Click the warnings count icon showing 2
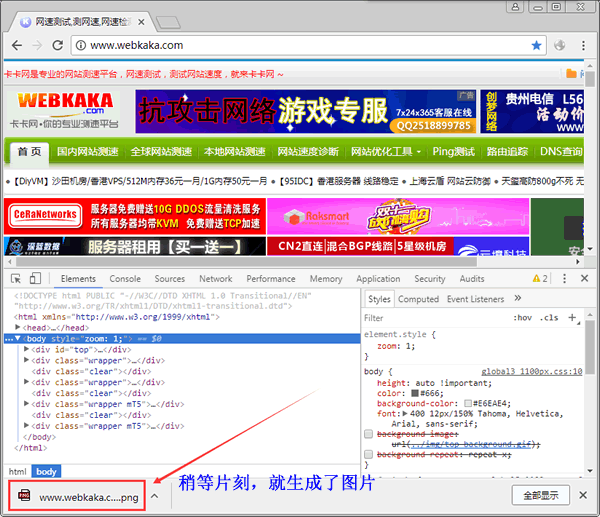600x517 pixels. (540, 279)
